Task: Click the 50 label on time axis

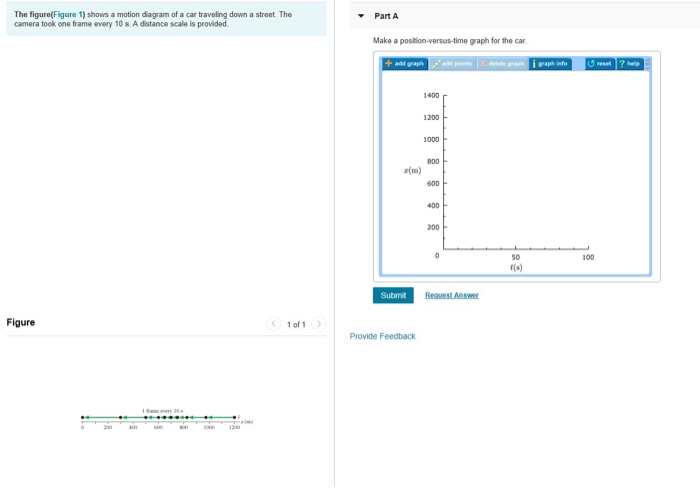Action: tap(516, 257)
